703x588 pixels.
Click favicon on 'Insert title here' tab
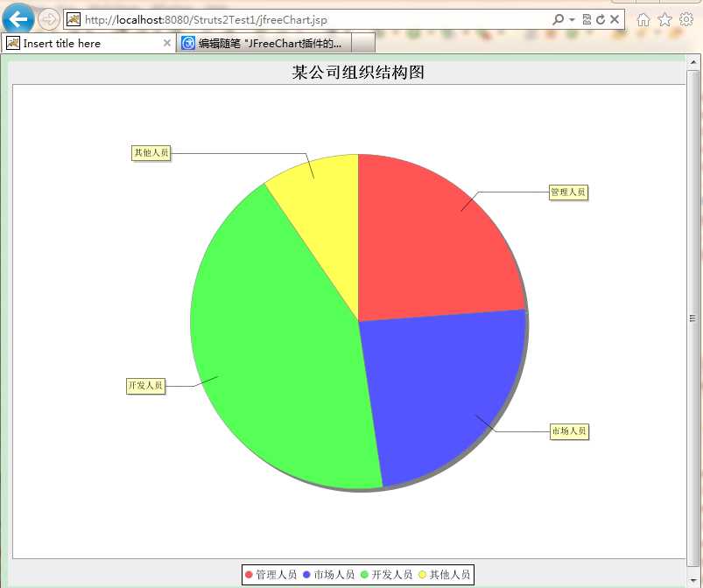[13, 43]
